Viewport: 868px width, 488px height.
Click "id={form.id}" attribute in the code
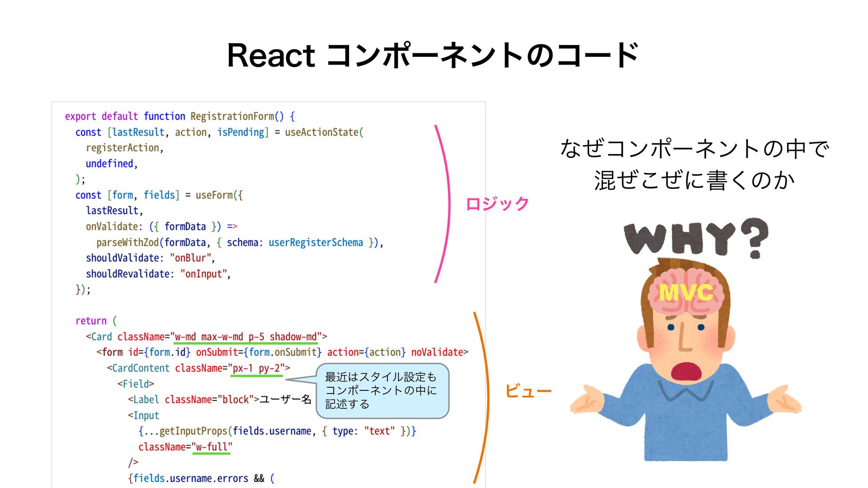click(x=159, y=352)
